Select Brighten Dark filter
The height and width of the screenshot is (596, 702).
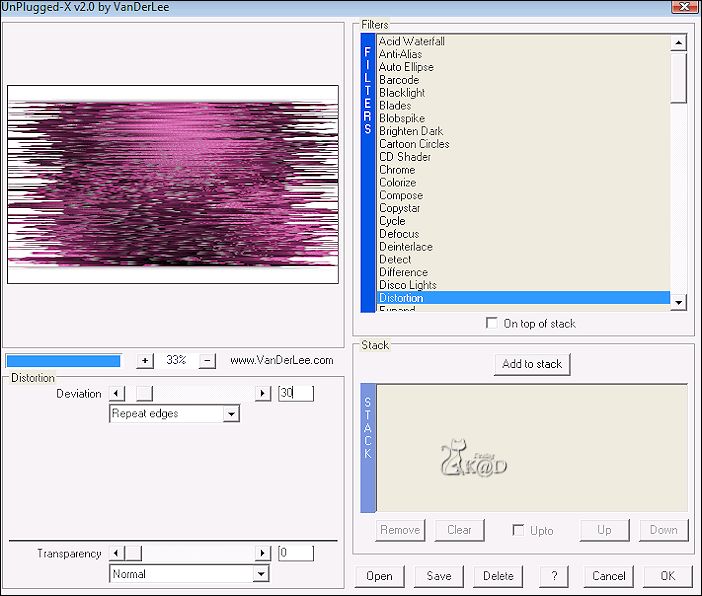point(523,131)
